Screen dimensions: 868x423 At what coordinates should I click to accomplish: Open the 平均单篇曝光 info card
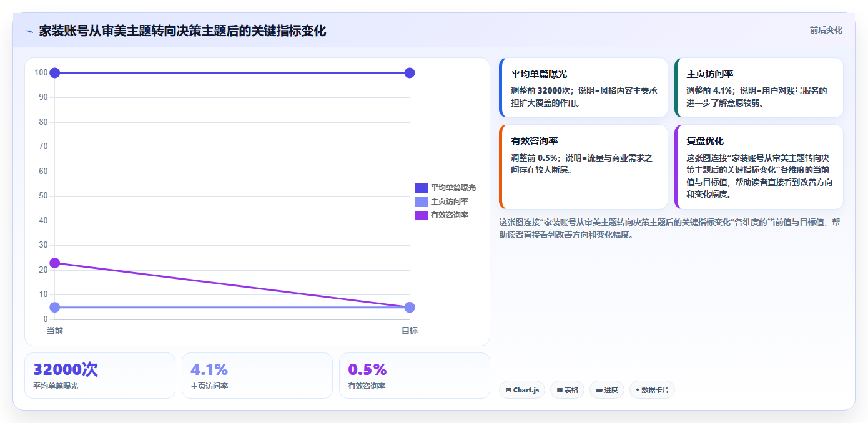583,88
